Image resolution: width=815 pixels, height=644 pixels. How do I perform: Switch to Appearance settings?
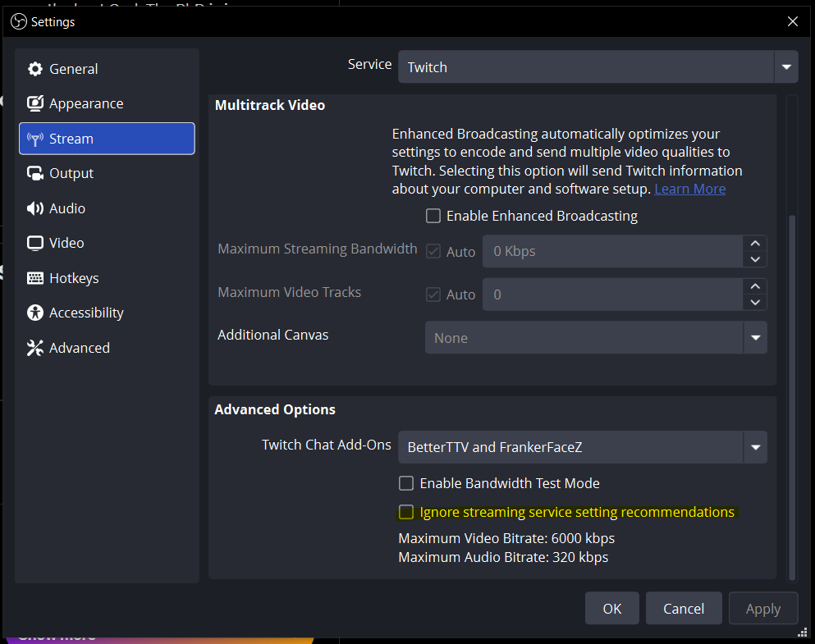click(x=107, y=103)
